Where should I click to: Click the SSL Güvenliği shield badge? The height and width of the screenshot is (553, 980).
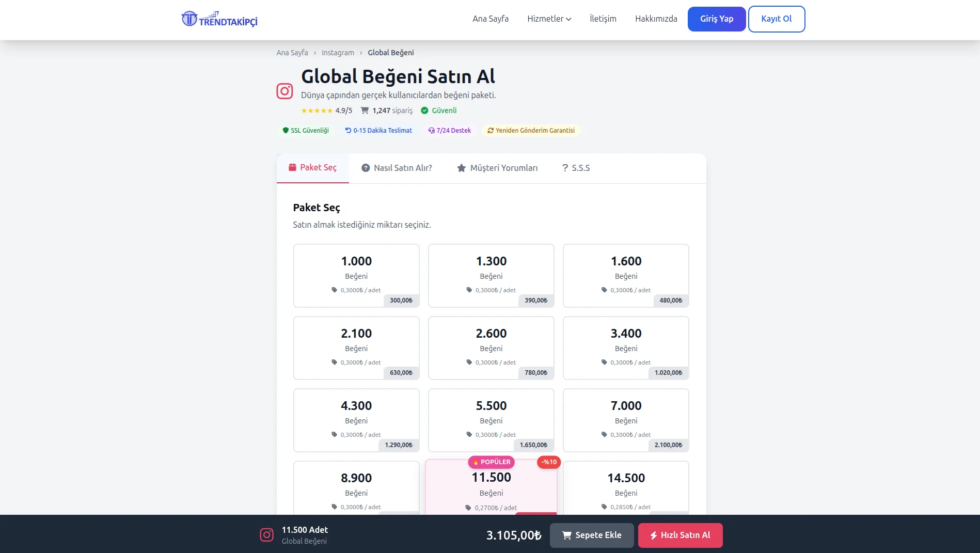pyautogui.click(x=306, y=131)
